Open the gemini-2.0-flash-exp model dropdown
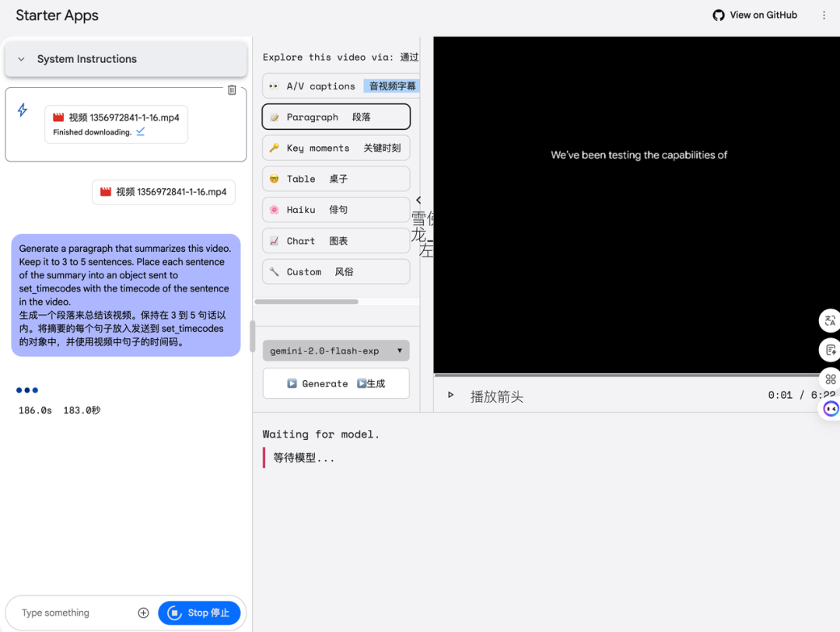The width and height of the screenshot is (840, 632). pyautogui.click(x=336, y=351)
